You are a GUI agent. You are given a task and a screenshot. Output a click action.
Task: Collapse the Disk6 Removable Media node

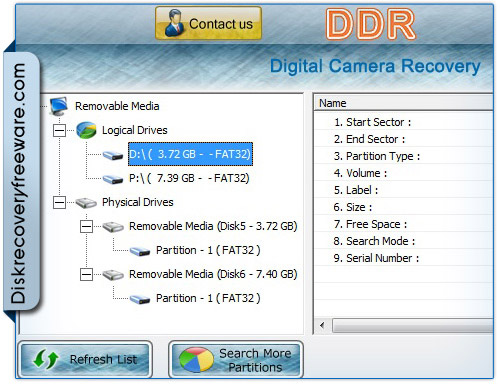coord(86,274)
